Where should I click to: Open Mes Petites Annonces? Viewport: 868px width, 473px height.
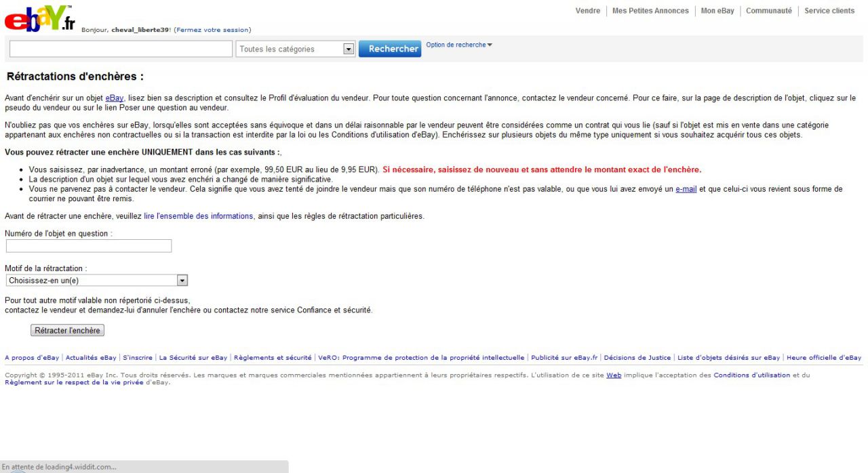650,11
